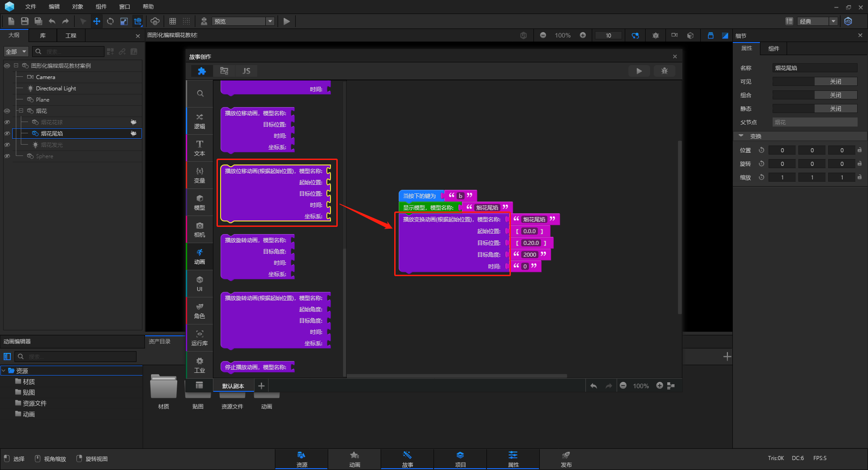The width and height of the screenshot is (868, 470).
Task: Select the 默认剧本 script tab
Action: 233,386
